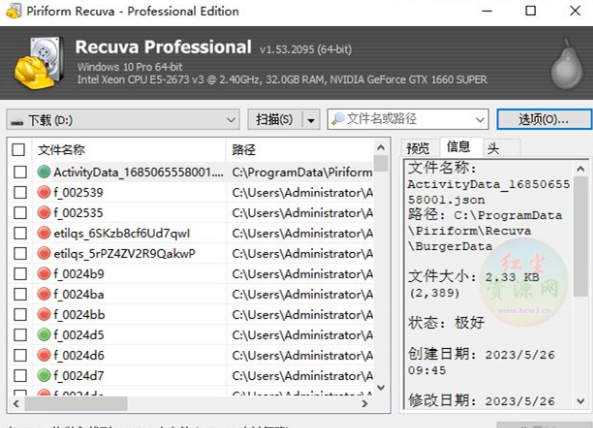Click the C:\ProgramData\Piriform path cell
The height and width of the screenshot is (428, 593).
point(302,172)
